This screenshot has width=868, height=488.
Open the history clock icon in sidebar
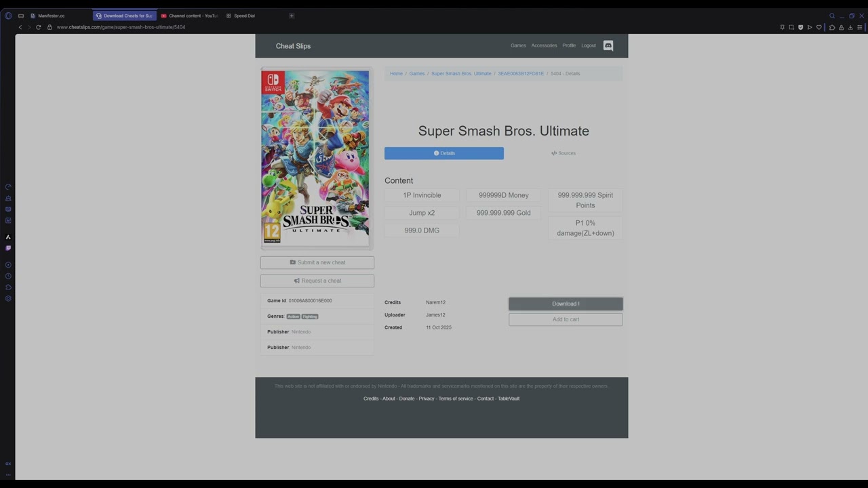(8, 276)
